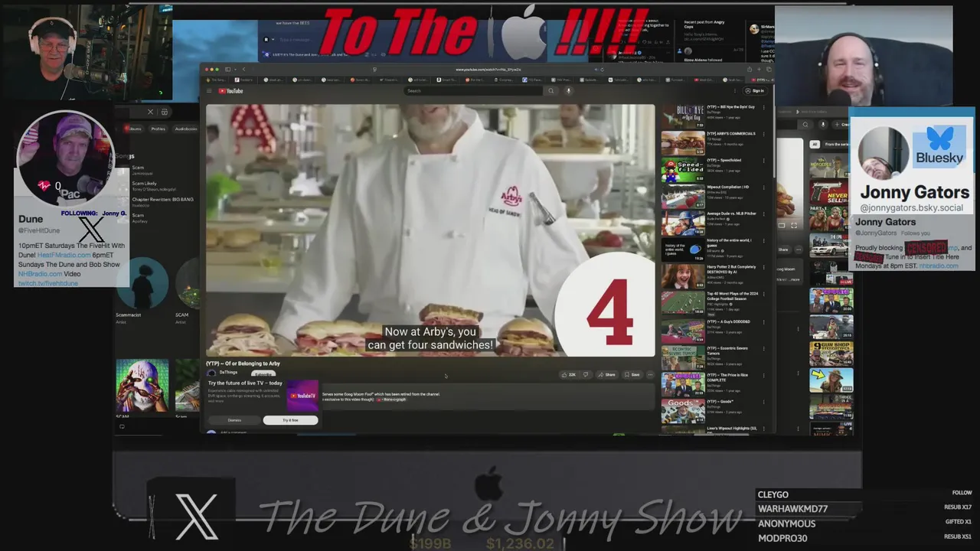Open The Price is Rice COMPLETE video
The height and width of the screenshot is (551, 980).
point(683,385)
